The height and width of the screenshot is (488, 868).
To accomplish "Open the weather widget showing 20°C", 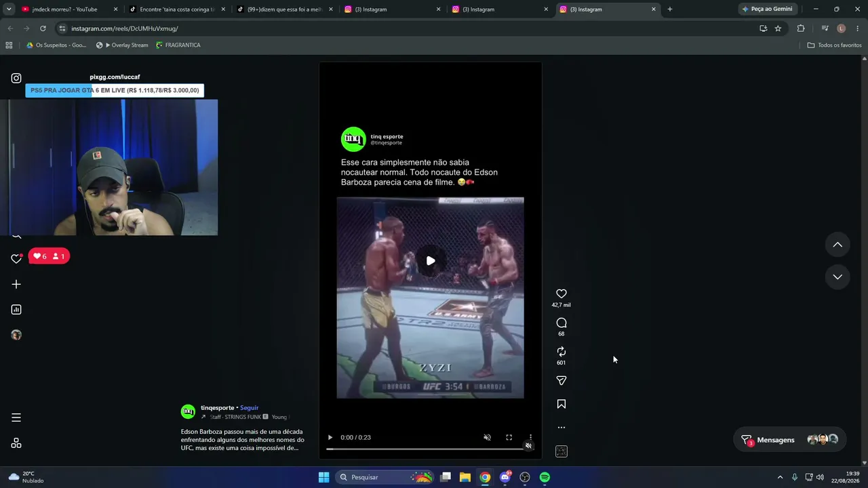I will [x=26, y=477].
